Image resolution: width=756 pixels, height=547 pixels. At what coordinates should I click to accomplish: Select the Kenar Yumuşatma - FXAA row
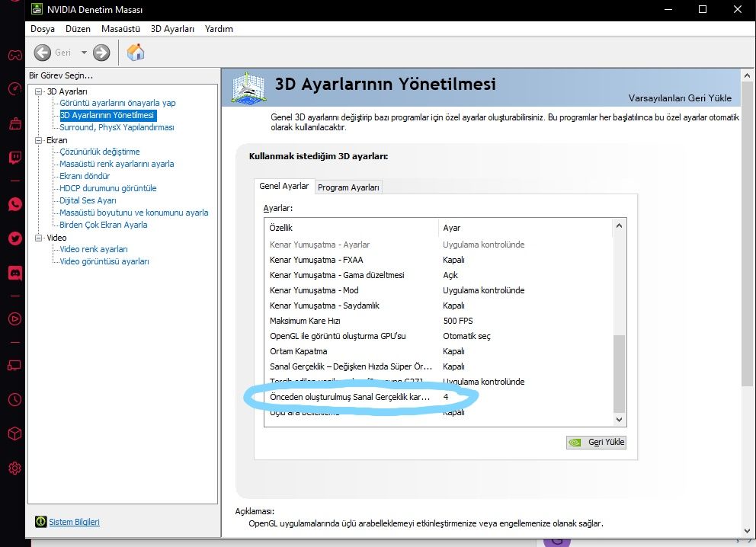click(x=439, y=260)
